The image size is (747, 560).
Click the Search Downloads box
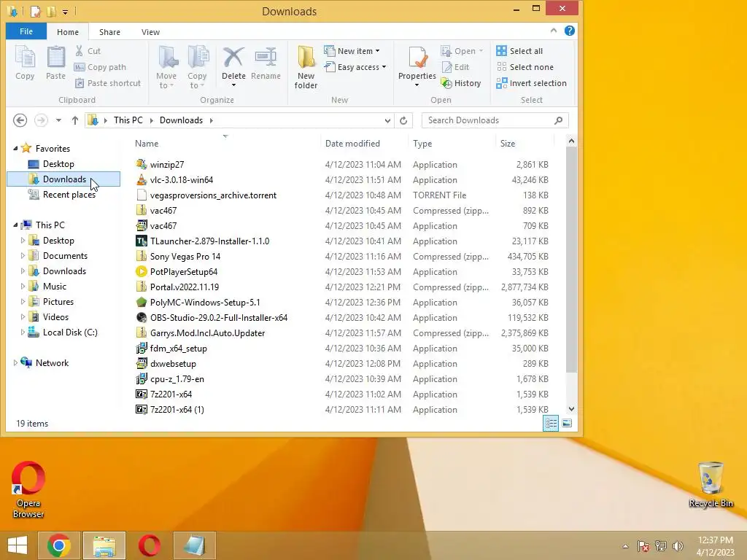click(x=495, y=120)
